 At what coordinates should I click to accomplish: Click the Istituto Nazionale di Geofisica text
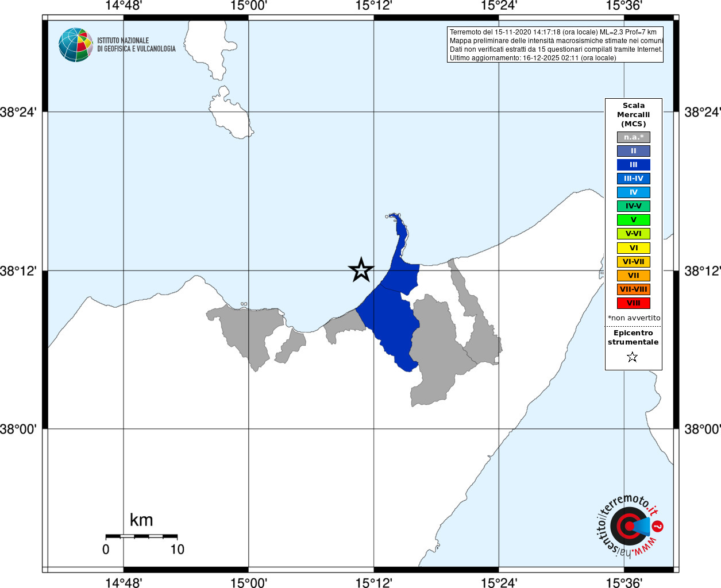(136, 45)
